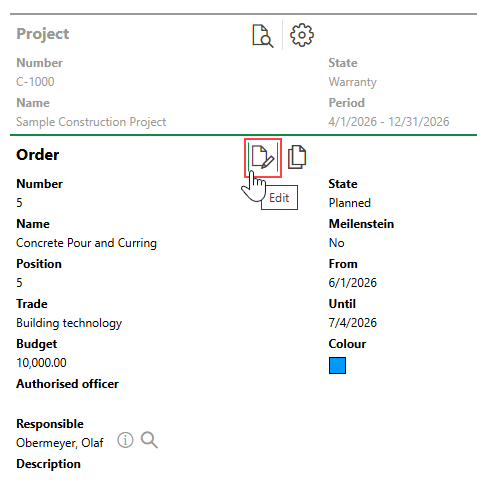Select project number C-1000

click(35, 82)
